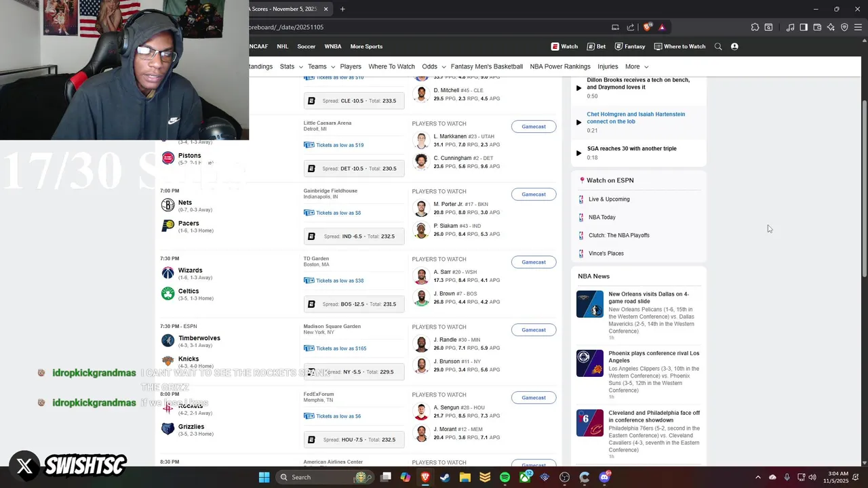
Task: Open the Brave VPN shield icon
Action: pyautogui.click(x=844, y=27)
